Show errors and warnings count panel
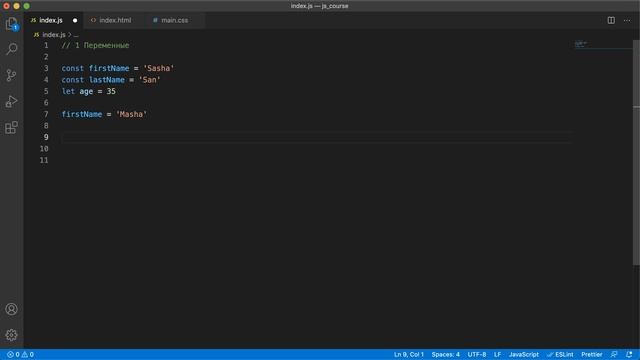Viewport: 640px width, 360px height. 20,354
